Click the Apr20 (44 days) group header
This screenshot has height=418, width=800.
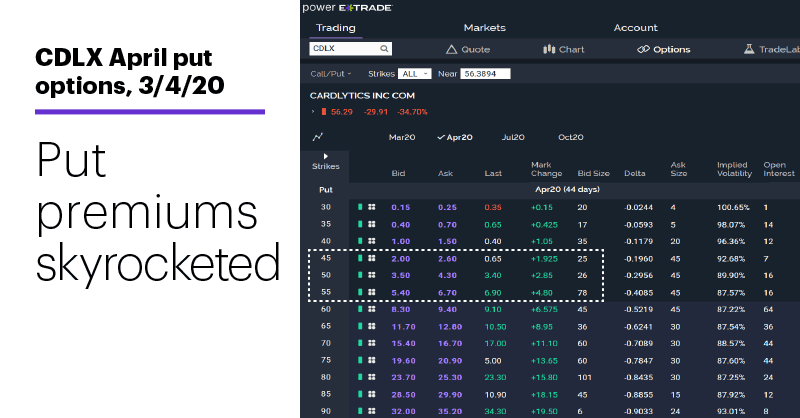coord(567,189)
